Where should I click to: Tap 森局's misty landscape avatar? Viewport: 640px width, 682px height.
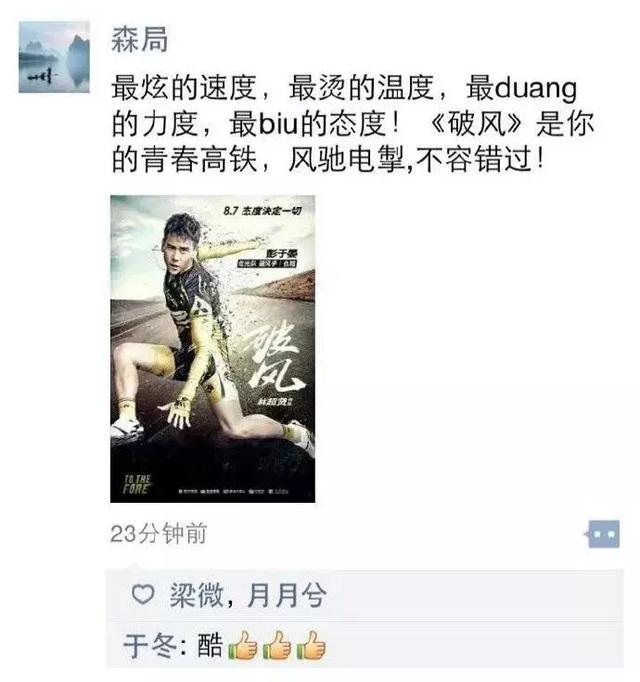[54, 57]
